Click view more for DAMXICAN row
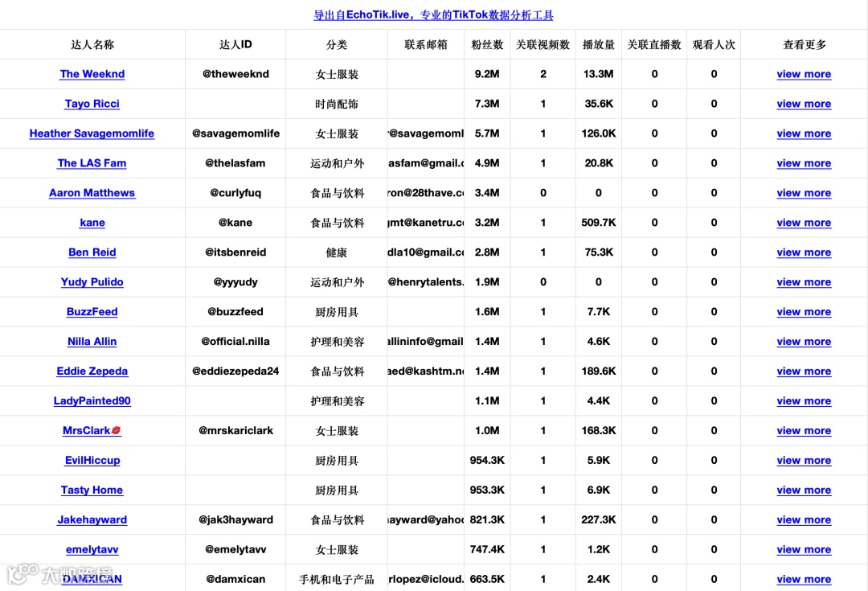868x591 pixels. [804, 580]
